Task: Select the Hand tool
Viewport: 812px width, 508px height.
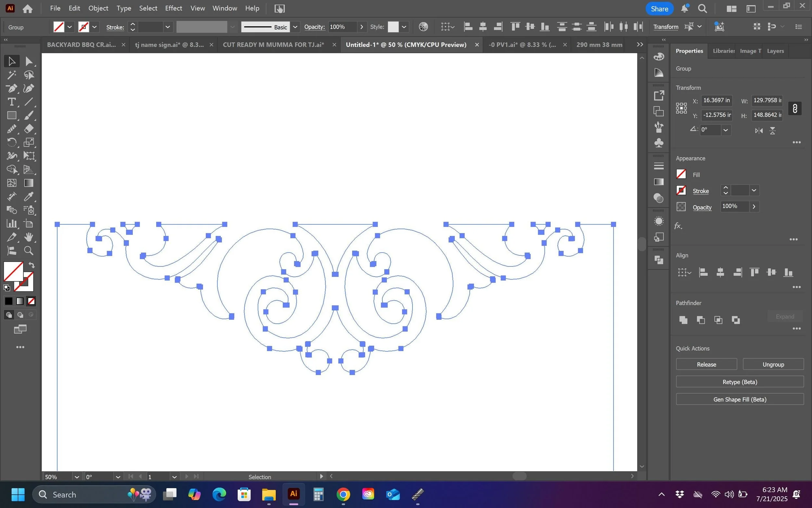Action: (29, 237)
